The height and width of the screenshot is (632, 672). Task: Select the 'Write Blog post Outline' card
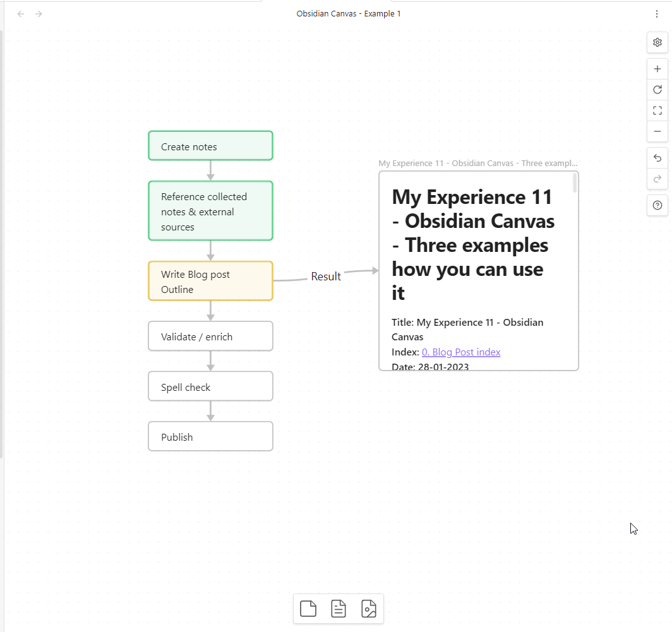coord(210,281)
